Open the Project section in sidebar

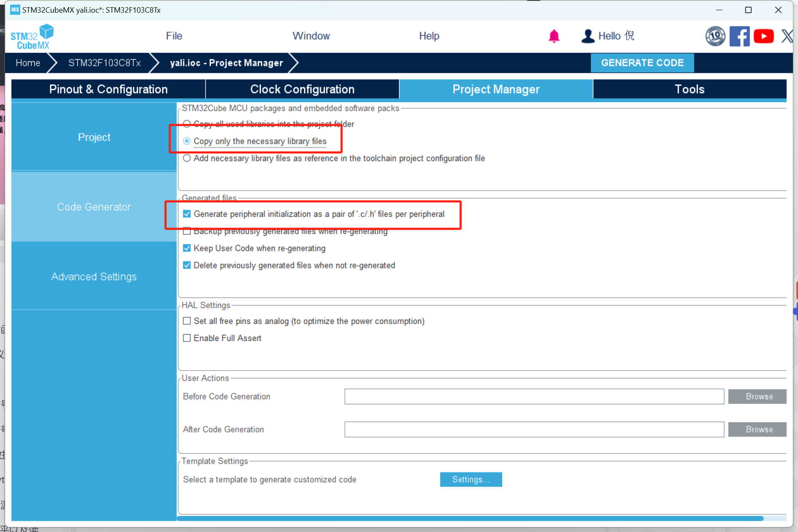coord(94,137)
